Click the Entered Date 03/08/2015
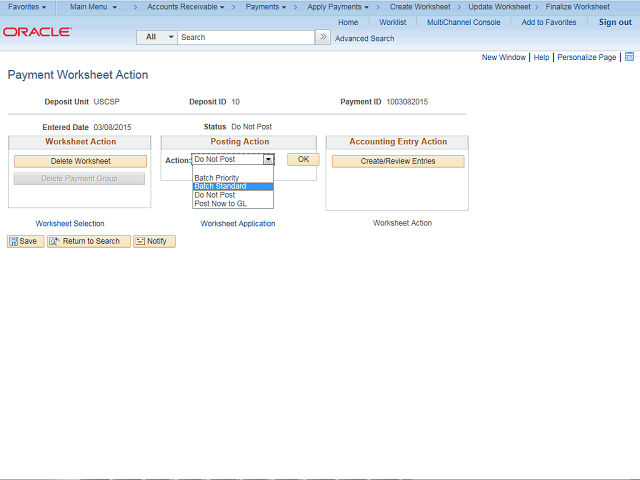This screenshot has height=480, width=640. (x=112, y=127)
